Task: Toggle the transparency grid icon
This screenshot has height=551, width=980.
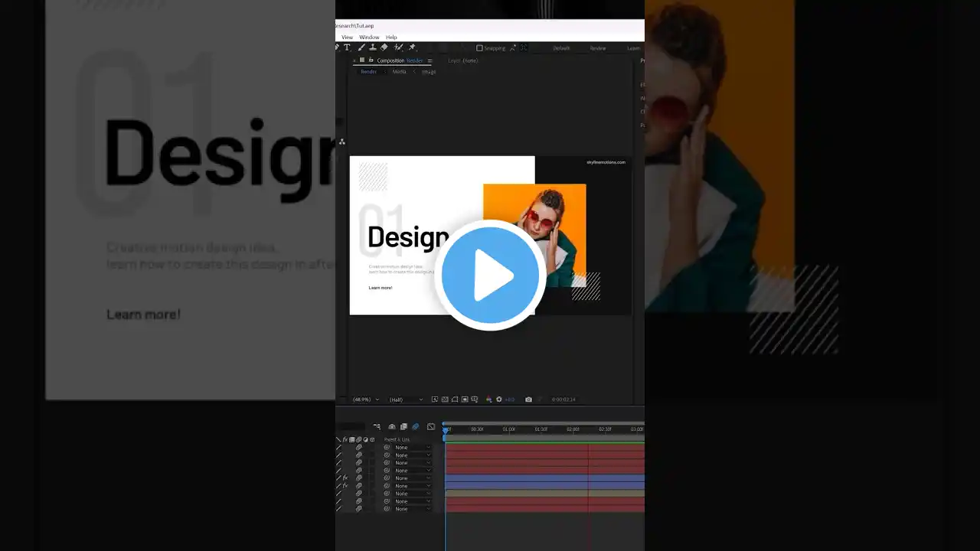Action: click(445, 399)
